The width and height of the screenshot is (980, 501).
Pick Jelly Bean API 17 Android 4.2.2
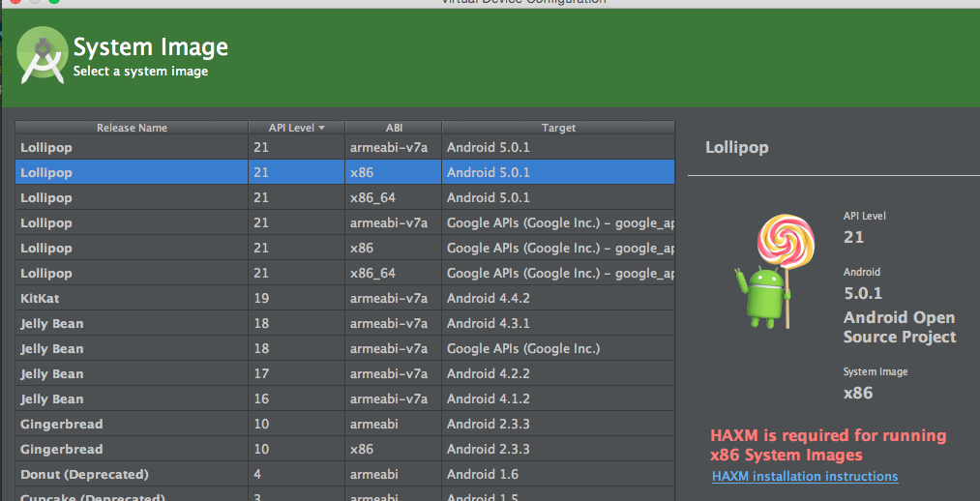tap(345, 373)
